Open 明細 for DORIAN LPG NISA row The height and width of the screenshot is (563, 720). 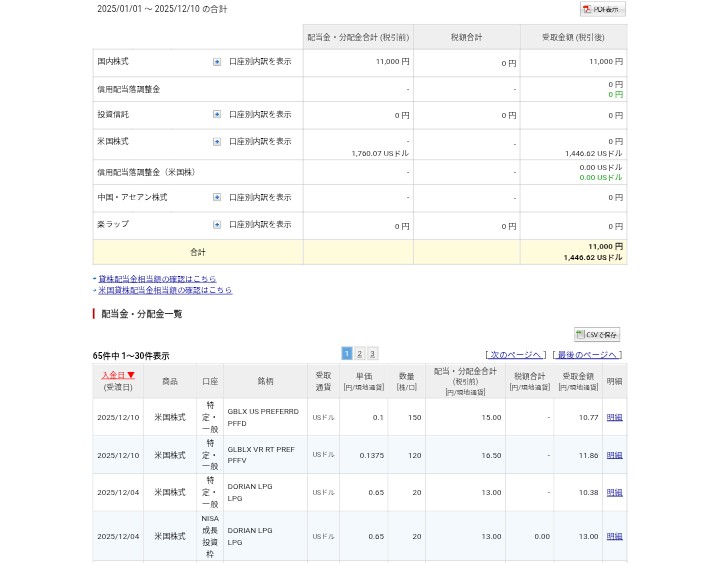click(x=614, y=537)
